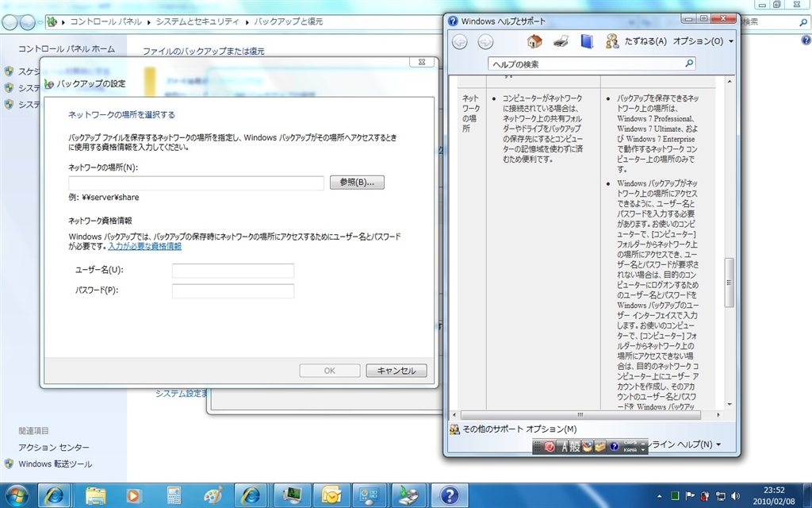Image resolution: width=812 pixels, height=508 pixels.
Task: Switch to Help and Support taskbar icon
Action: 449,496
